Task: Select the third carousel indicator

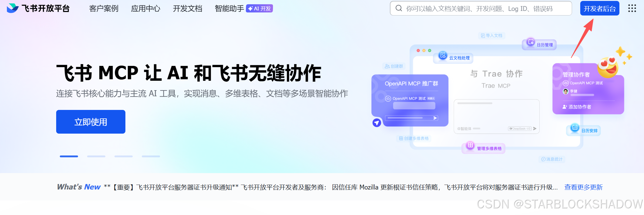Action: coord(124,156)
